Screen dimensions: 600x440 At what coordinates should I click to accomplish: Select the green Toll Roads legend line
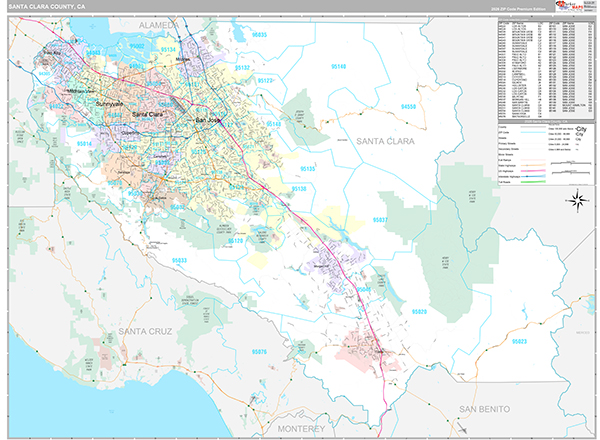[532, 182]
